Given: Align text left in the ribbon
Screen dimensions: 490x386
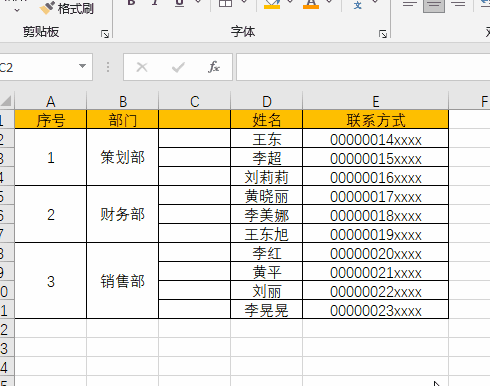Looking at the screenshot, I should tap(410, 4).
